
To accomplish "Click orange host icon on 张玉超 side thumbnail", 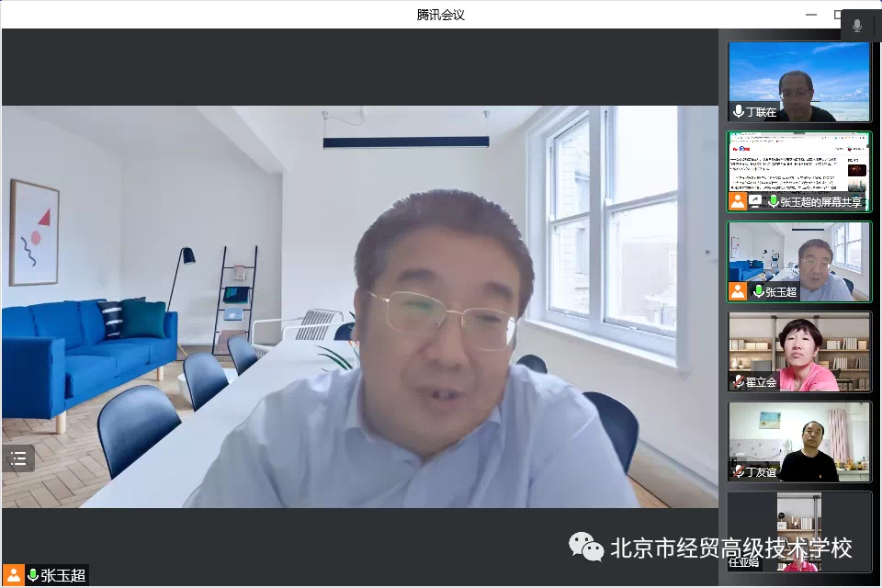I will pyautogui.click(x=738, y=291).
